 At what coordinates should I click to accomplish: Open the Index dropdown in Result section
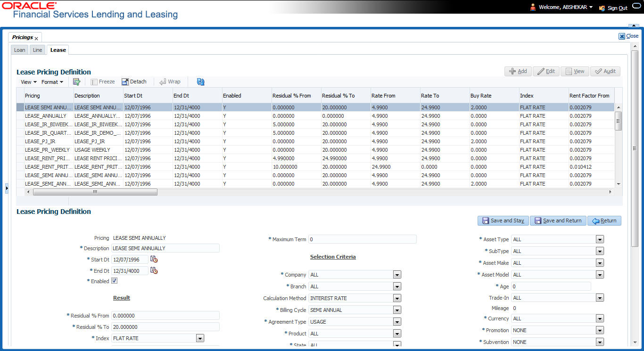[200, 338]
